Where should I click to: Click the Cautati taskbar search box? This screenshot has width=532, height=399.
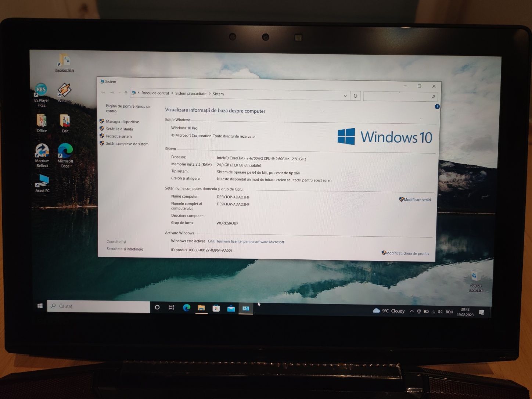point(98,306)
